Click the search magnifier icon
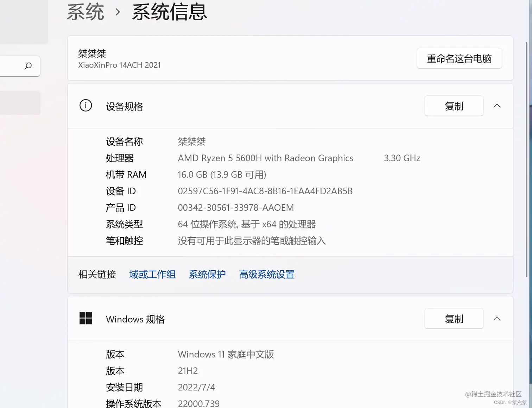532x408 pixels. click(x=28, y=66)
